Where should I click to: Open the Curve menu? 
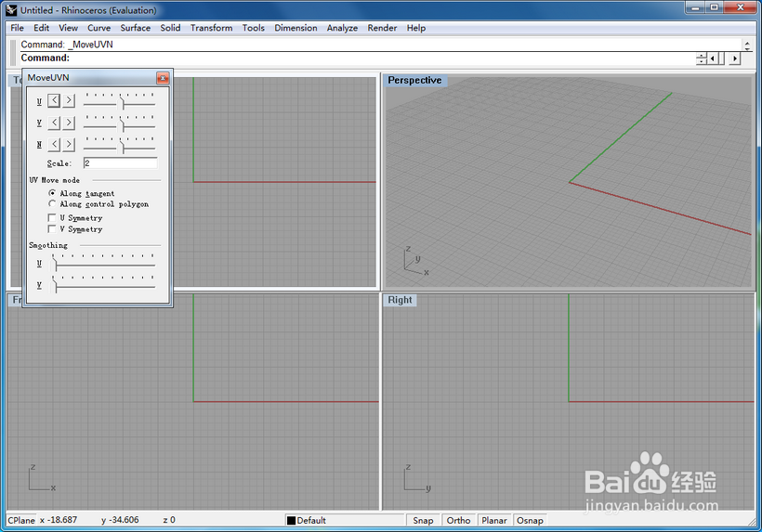pos(99,28)
